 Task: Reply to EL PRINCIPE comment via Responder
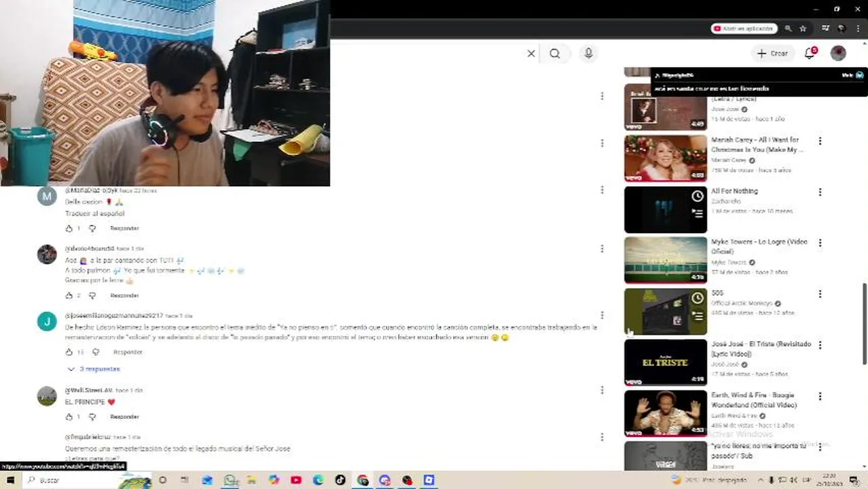point(124,416)
